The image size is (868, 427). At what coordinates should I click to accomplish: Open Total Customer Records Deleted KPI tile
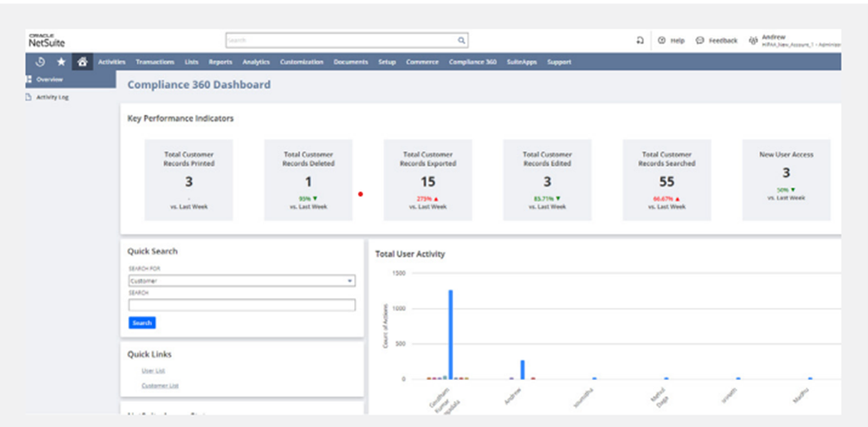click(x=308, y=180)
